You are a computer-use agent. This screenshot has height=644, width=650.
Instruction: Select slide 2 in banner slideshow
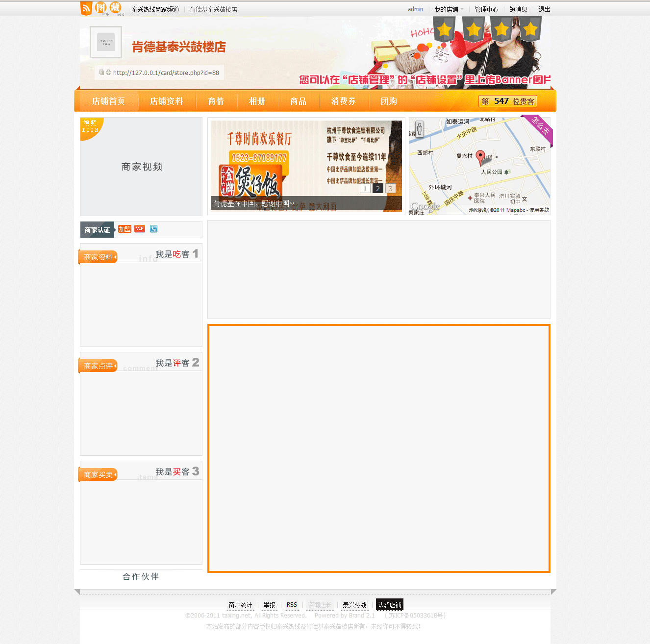tap(378, 189)
